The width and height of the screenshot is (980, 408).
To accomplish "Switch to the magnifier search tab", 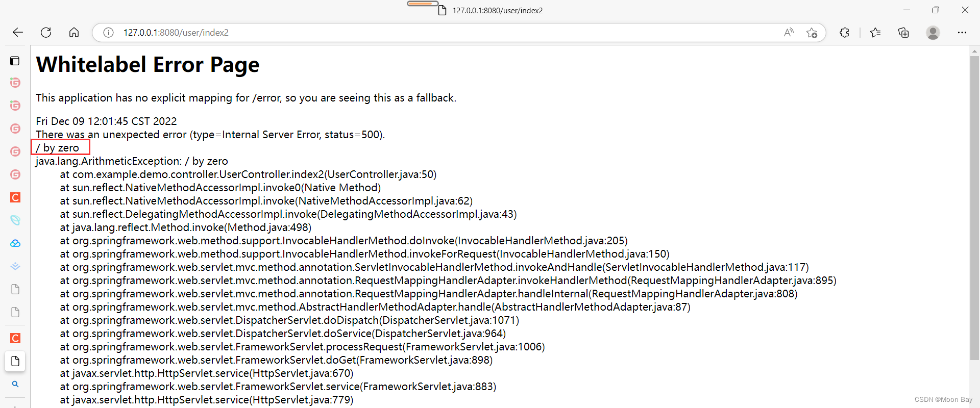I will point(15,384).
